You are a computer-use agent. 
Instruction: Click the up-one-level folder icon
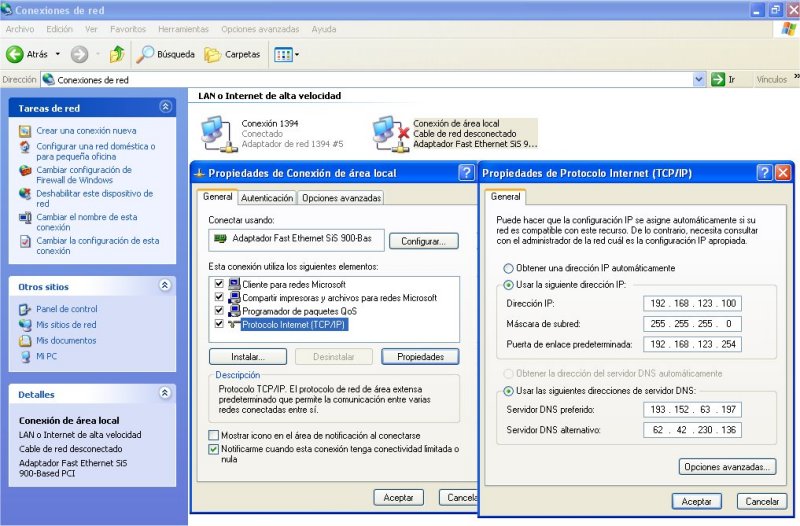[117, 54]
